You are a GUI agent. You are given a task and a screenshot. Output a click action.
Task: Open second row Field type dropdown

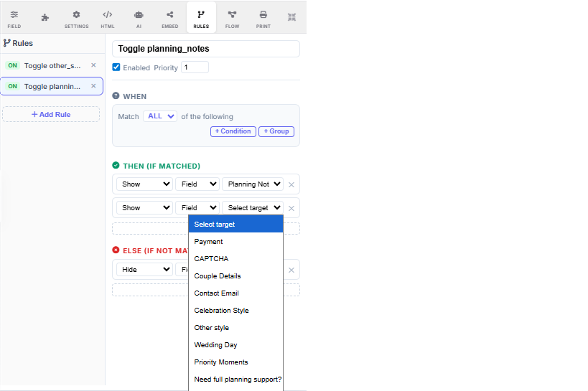[197, 207]
